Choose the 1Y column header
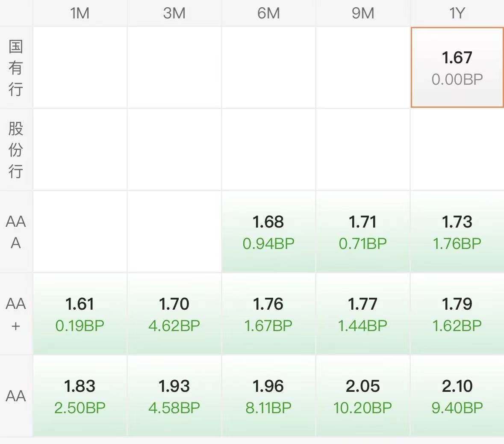 [x=457, y=13]
